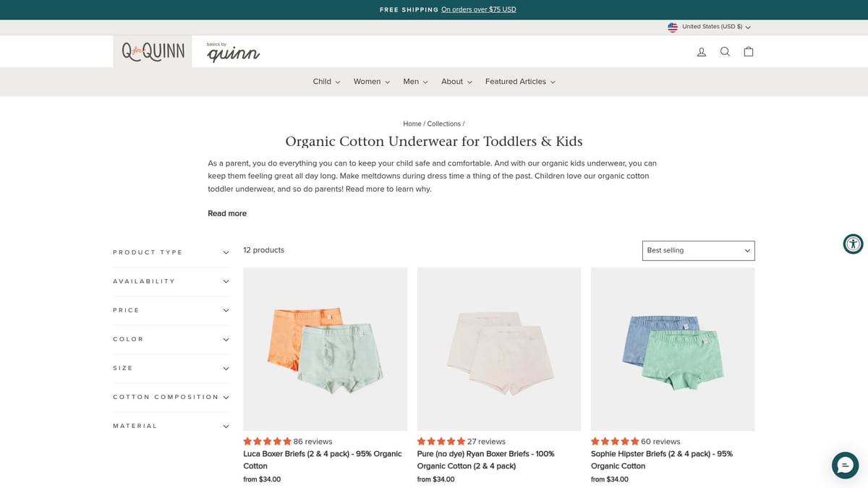Click the Basics by Quinn logo
The image size is (868, 488).
232,52
